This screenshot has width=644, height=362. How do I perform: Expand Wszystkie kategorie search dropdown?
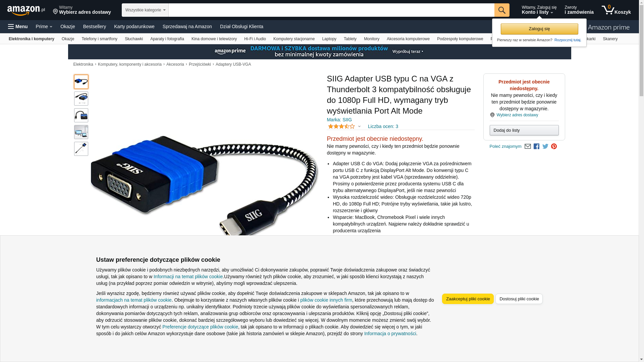pos(145,10)
